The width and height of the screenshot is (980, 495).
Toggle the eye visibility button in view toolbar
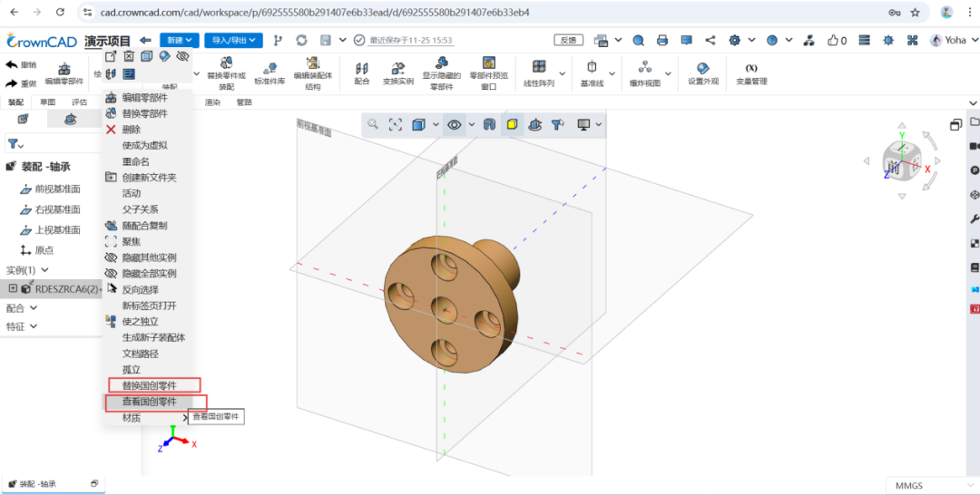(x=455, y=124)
